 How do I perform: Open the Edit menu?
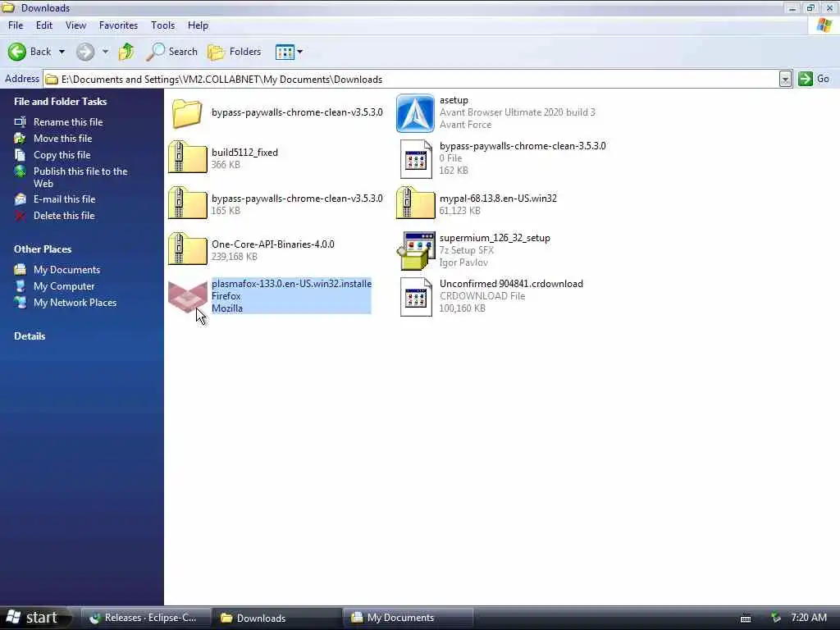click(x=44, y=25)
